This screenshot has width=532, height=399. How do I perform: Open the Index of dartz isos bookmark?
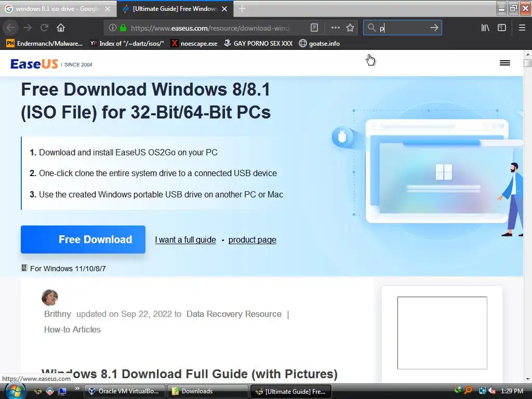(x=127, y=44)
